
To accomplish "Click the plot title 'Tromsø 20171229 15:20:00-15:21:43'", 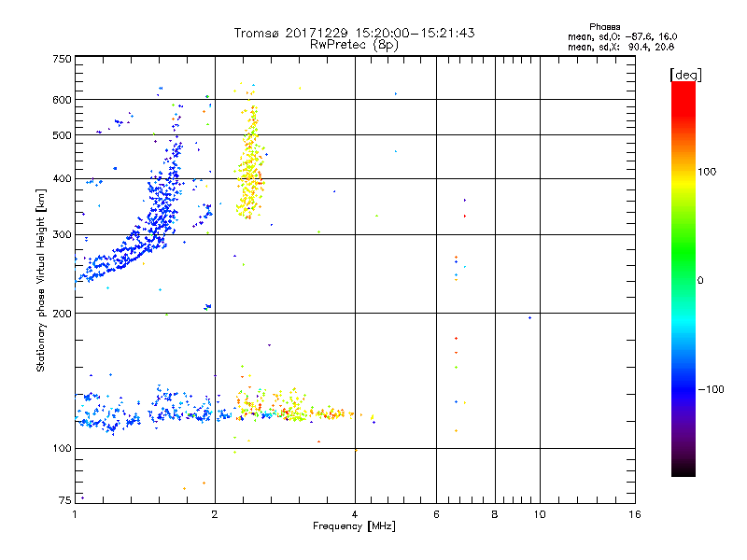I will point(354,33).
